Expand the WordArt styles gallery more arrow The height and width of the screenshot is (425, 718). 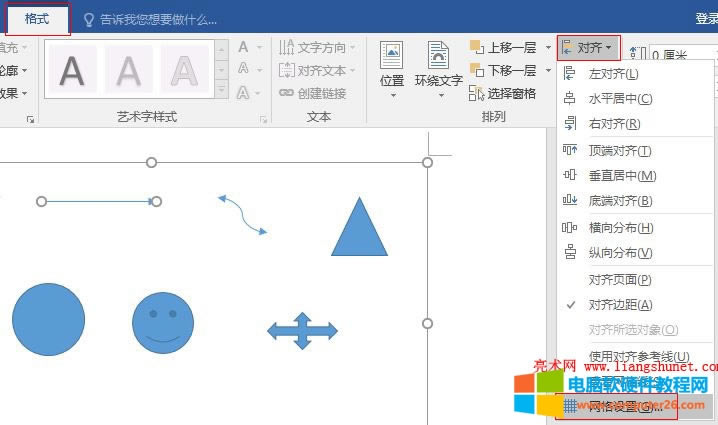pyautogui.click(x=221, y=89)
